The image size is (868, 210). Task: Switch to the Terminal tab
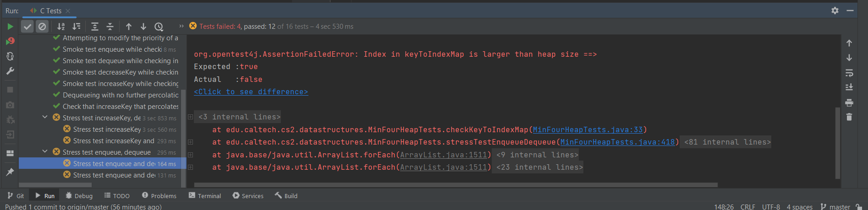tap(204, 196)
